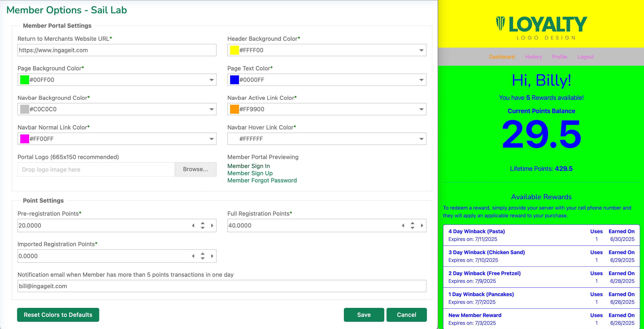This screenshot has width=644, height=329.
Task: Click the notification email input field
Action: pos(222,286)
